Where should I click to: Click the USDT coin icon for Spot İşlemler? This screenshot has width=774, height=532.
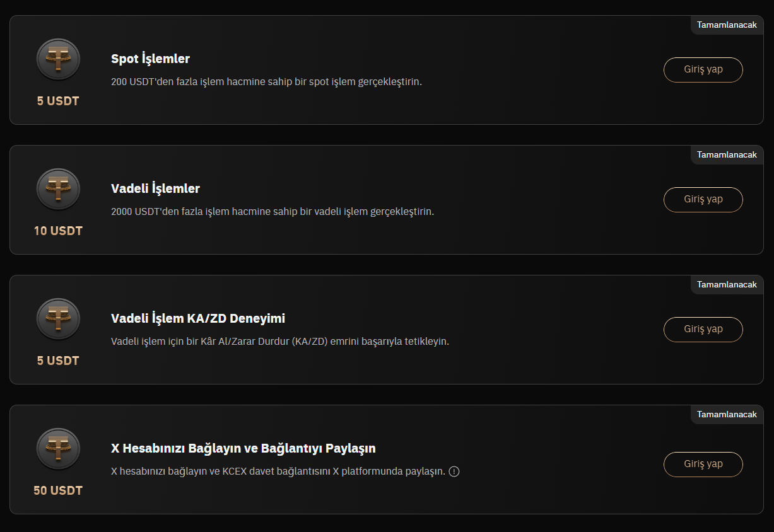[58, 59]
